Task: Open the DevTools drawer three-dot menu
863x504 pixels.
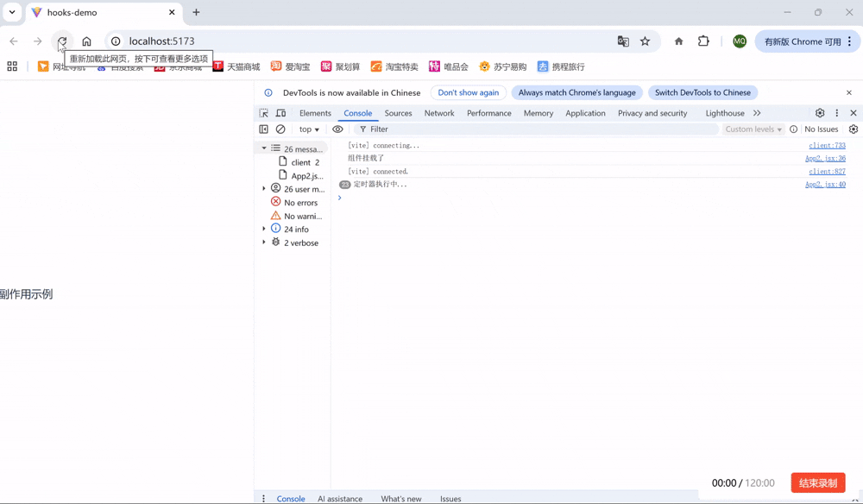Action: click(263, 499)
